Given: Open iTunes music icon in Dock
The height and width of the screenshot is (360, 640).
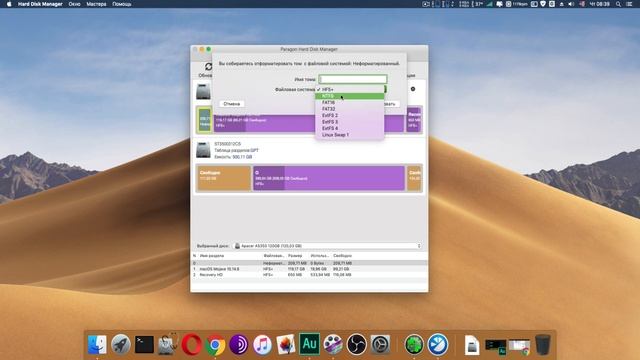Looking at the screenshot, I should pos(262,344).
